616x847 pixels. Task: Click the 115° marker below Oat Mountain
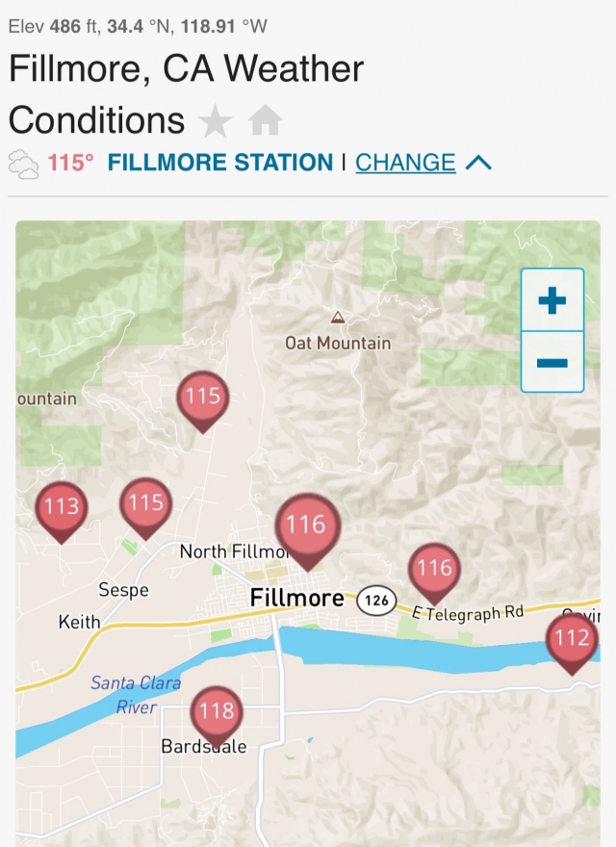[203, 397]
